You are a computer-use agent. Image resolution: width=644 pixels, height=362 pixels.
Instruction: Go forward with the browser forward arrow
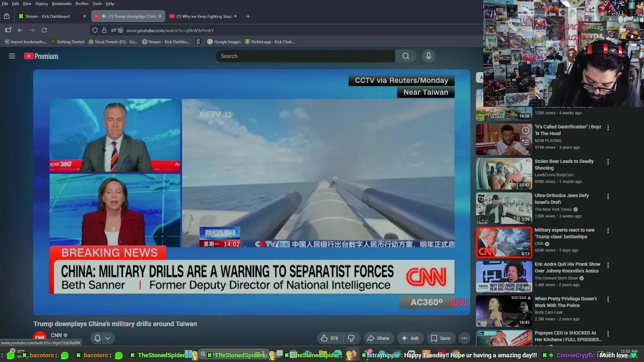tap(32, 30)
